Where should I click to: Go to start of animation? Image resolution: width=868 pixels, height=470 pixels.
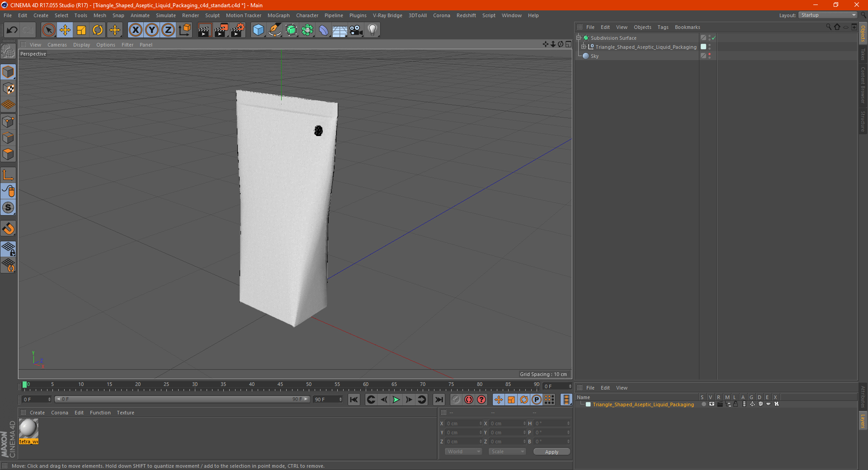pos(354,399)
